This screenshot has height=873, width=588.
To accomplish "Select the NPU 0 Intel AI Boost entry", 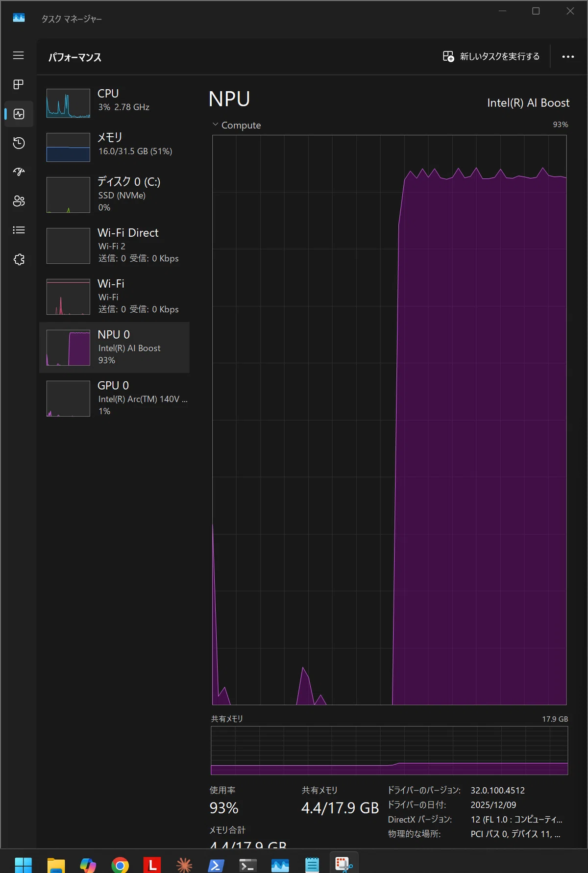I will click(114, 348).
